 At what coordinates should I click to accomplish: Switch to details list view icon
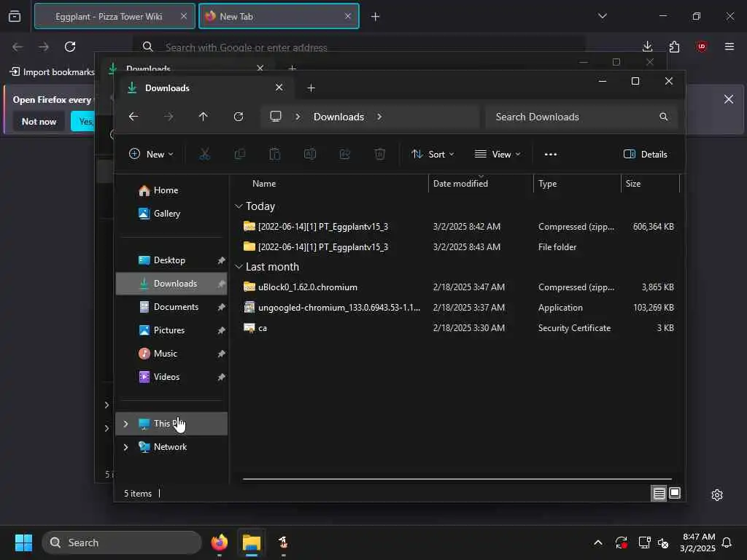(x=659, y=494)
